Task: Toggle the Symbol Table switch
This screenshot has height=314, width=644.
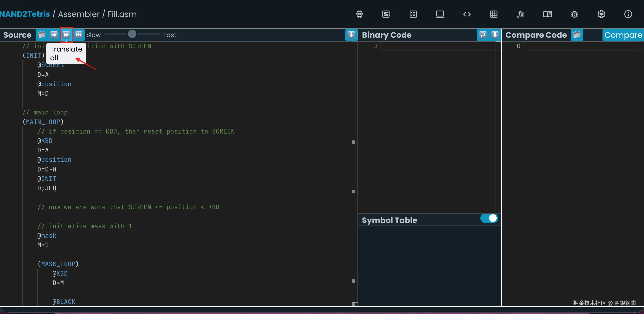Action: pyautogui.click(x=489, y=218)
